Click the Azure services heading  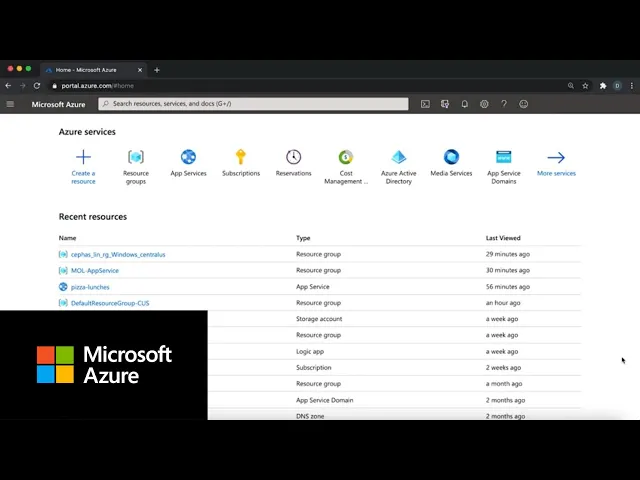coord(87,132)
